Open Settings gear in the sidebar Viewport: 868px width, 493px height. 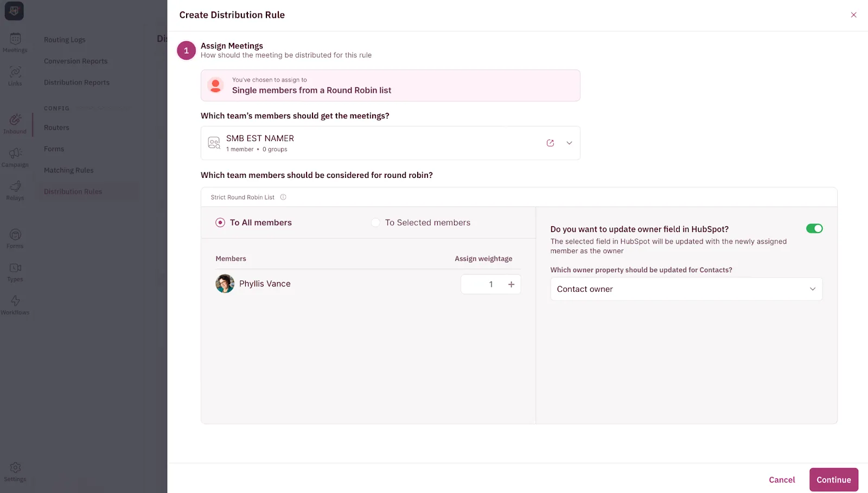(x=15, y=471)
